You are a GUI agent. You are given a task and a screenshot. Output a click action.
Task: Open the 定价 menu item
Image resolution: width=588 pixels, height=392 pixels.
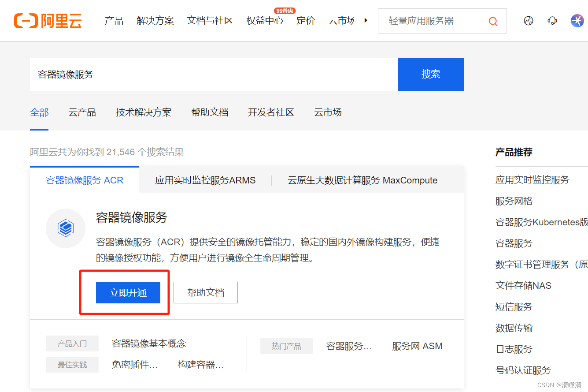click(x=306, y=21)
